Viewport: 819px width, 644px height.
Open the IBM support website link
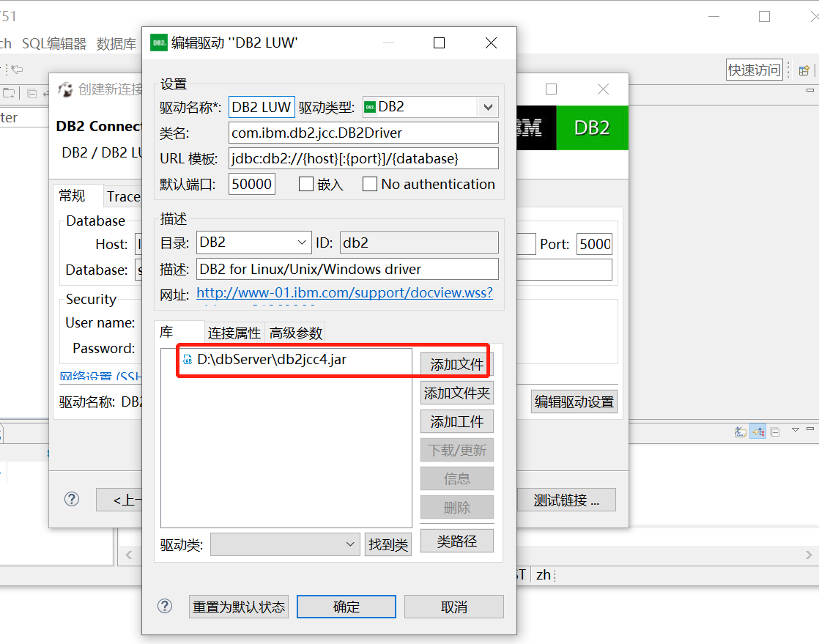344,293
